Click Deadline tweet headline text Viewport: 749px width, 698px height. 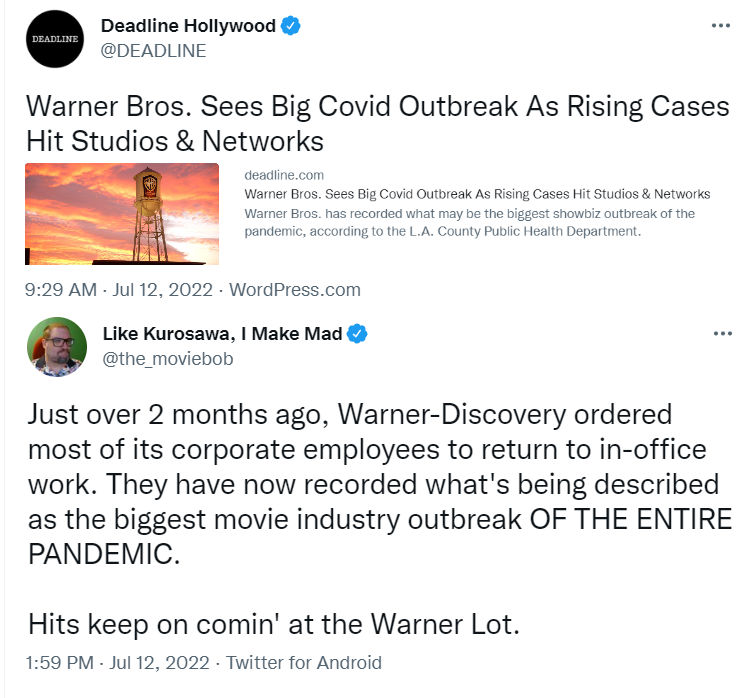coord(377,124)
